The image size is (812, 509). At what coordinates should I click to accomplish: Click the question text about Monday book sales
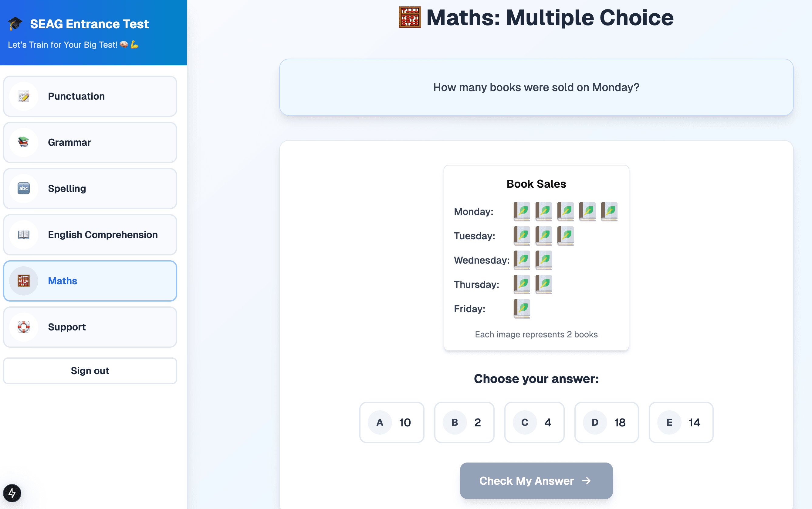coord(536,87)
